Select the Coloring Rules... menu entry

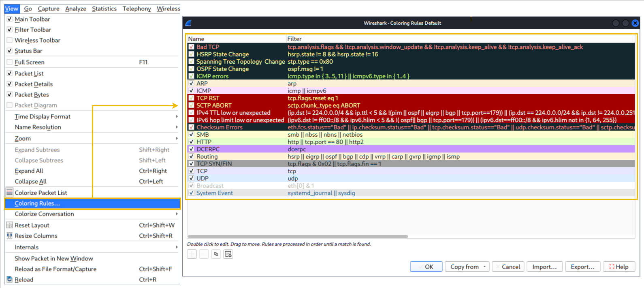92,203
